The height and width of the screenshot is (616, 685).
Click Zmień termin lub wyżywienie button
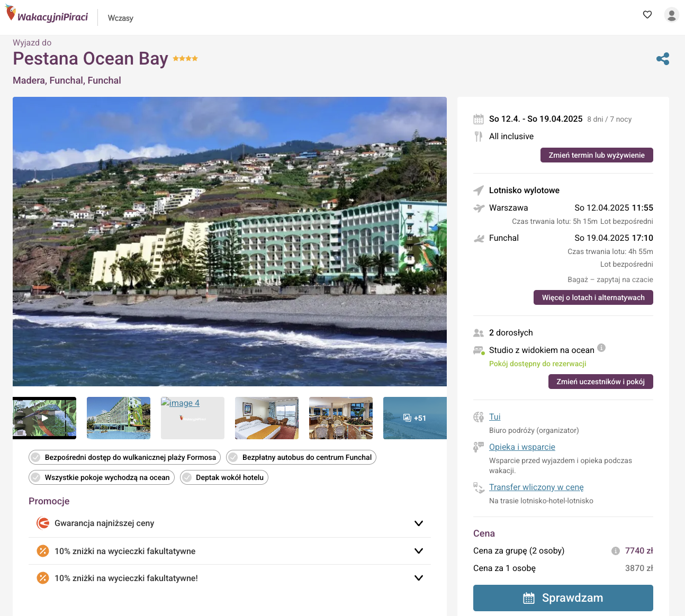597,155
